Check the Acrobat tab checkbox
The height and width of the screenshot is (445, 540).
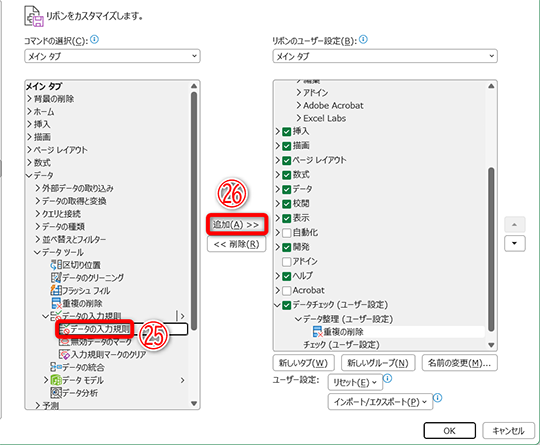pos(287,290)
